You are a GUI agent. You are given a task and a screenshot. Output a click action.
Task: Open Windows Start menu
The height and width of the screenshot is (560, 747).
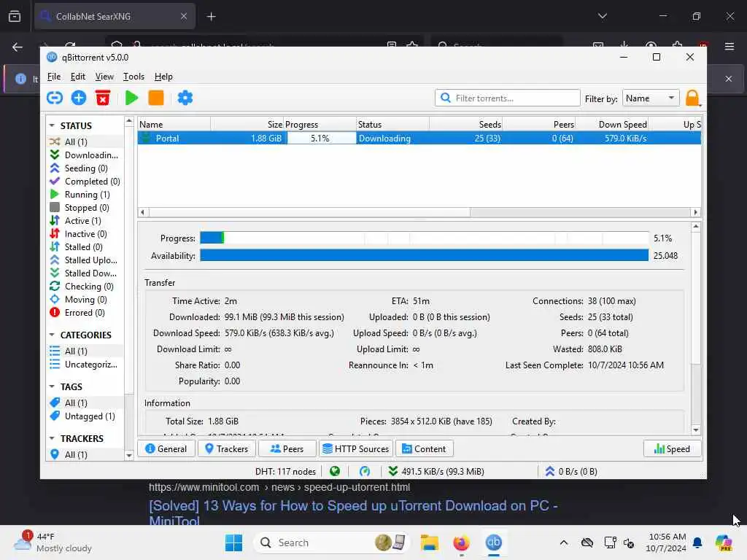[233, 542]
